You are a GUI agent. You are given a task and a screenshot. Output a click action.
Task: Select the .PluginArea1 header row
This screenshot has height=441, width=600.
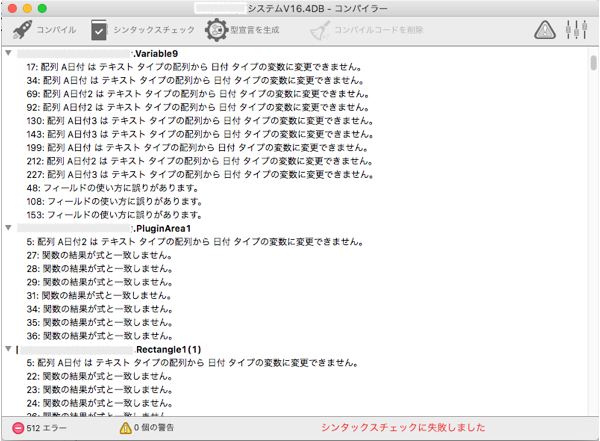295,229
